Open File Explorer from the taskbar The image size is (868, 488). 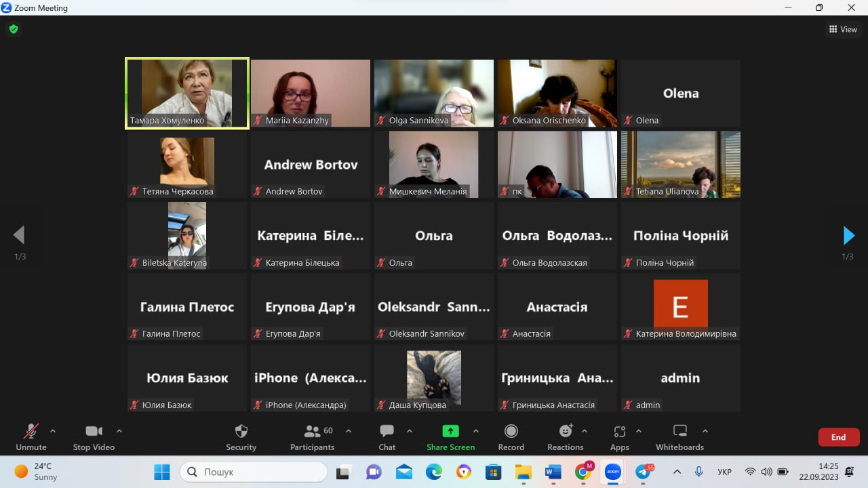[x=523, y=472]
